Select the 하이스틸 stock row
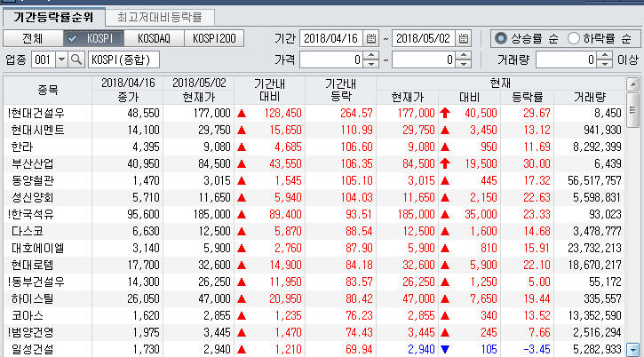Image resolution: width=644 pixels, height=357 pixels. point(314,298)
